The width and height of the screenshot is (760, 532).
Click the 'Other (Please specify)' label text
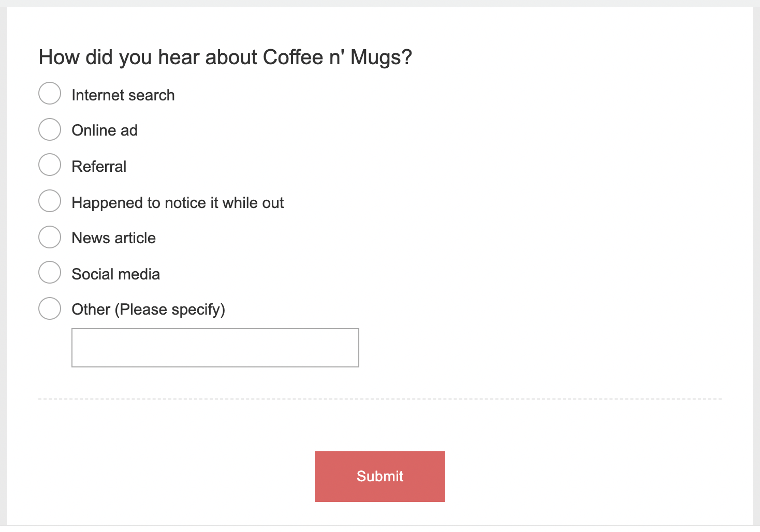point(148,309)
